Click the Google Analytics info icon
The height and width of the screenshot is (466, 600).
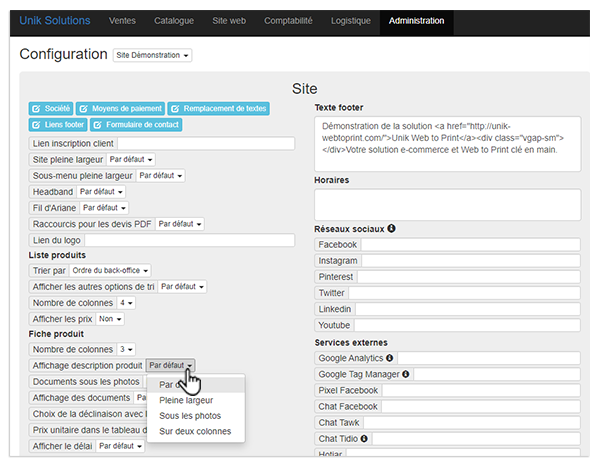(390, 357)
